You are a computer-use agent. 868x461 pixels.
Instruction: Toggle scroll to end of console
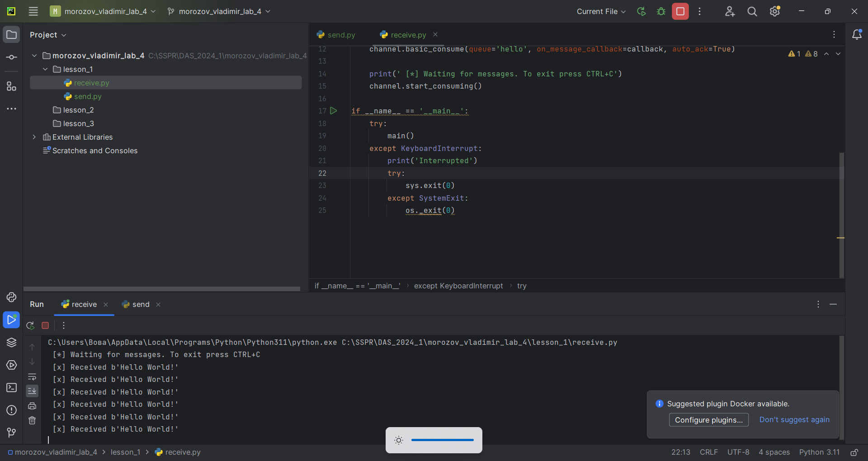tap(32, 391)
